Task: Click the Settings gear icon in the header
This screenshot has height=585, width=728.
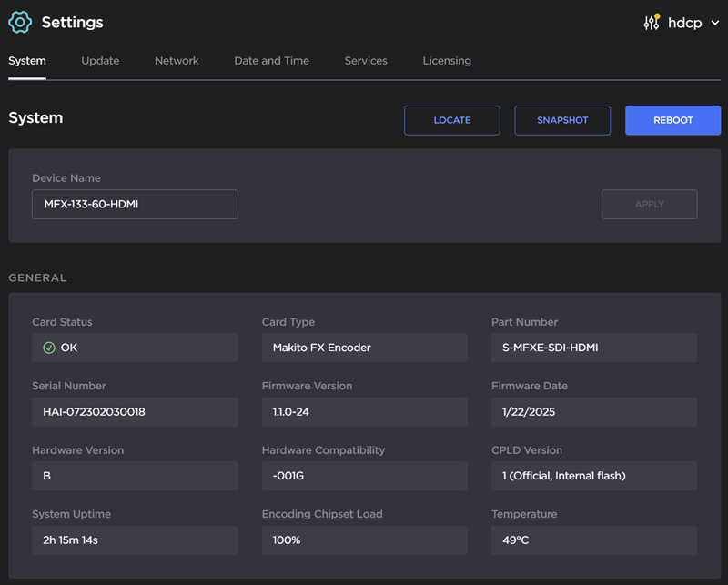Action: [x=19, y=22]
